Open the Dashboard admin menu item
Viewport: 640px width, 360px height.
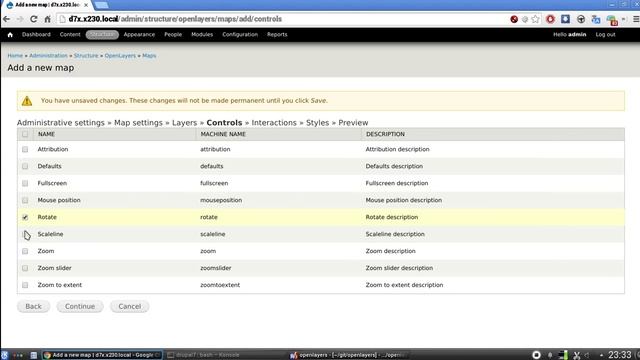point(36,35)
